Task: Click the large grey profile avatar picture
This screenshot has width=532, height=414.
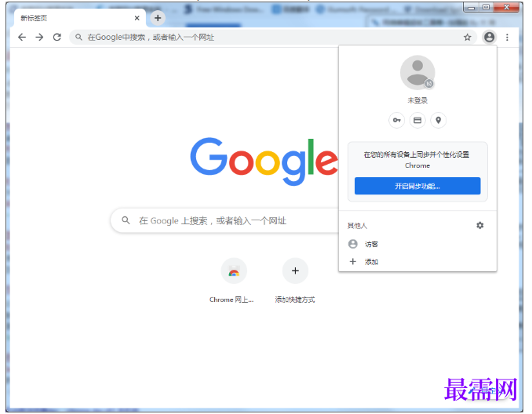Action: tap(417, 73)
